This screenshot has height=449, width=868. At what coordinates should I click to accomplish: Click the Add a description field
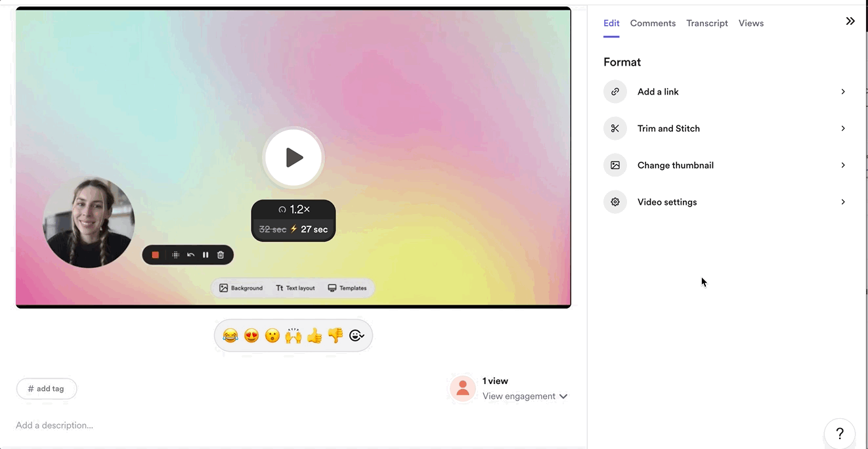tap(54, 425)
